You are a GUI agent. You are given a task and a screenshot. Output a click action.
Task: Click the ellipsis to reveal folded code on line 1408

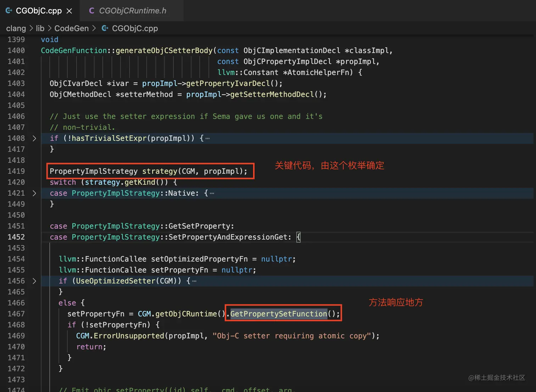(x=207, y=138)
